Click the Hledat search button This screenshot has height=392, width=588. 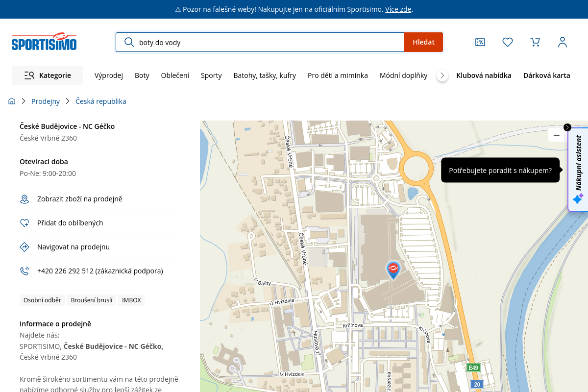423,42
